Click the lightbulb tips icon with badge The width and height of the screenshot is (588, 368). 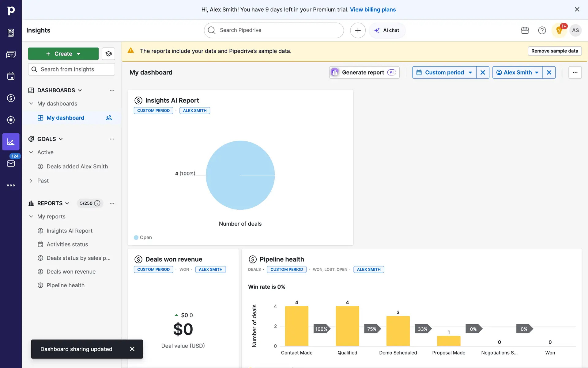[559, 30]
